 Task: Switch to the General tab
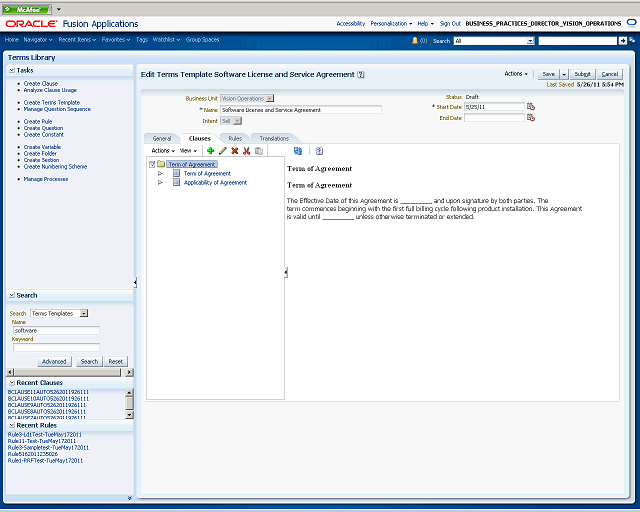pos(162,138)
